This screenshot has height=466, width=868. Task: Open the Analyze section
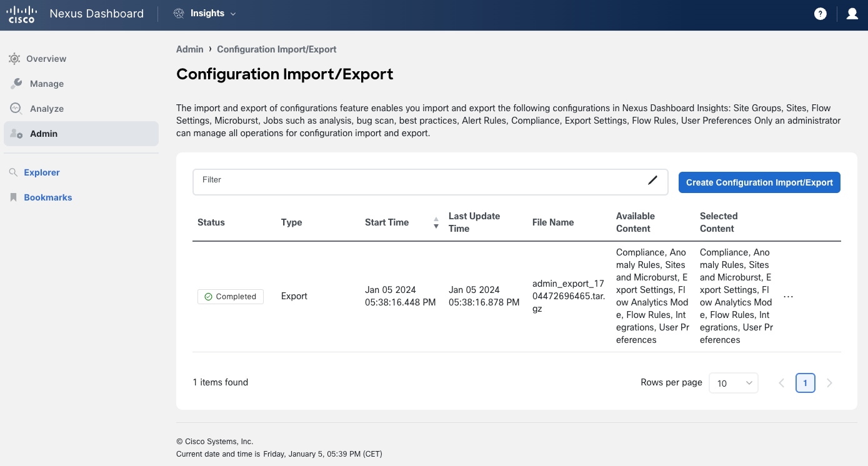(81, 109)
